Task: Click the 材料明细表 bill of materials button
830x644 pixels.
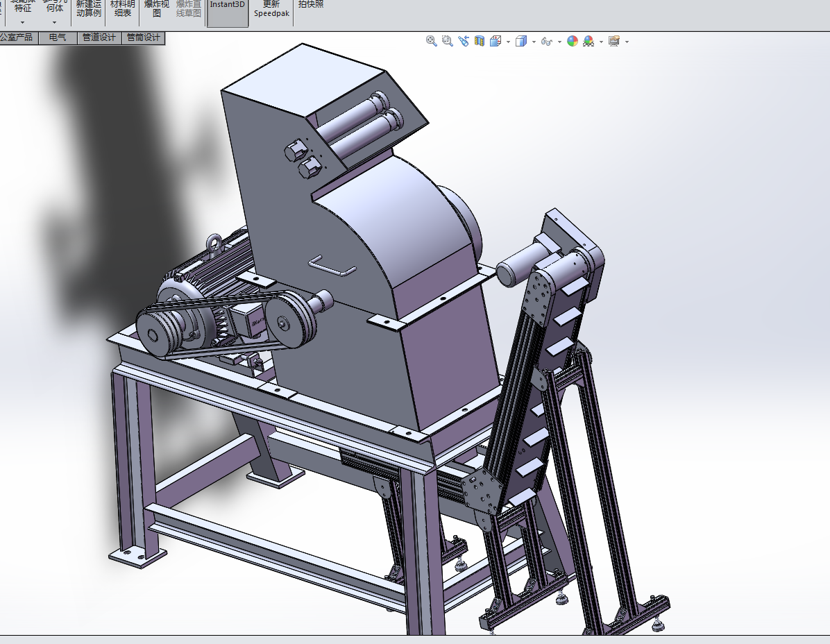Action: point(123,8)
